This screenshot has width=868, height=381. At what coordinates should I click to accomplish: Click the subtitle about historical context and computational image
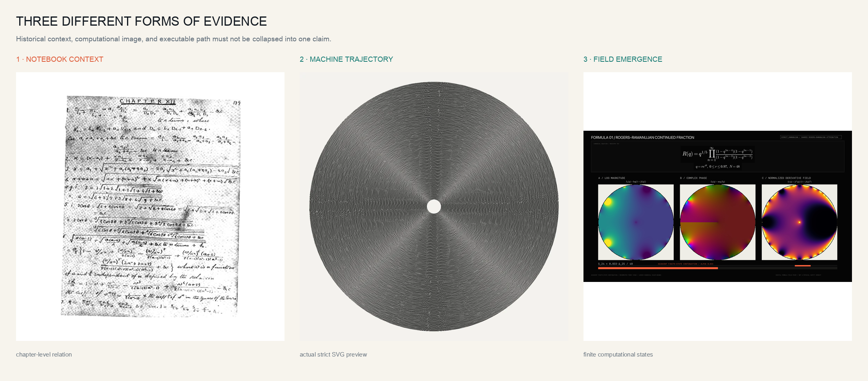point(174,39)
